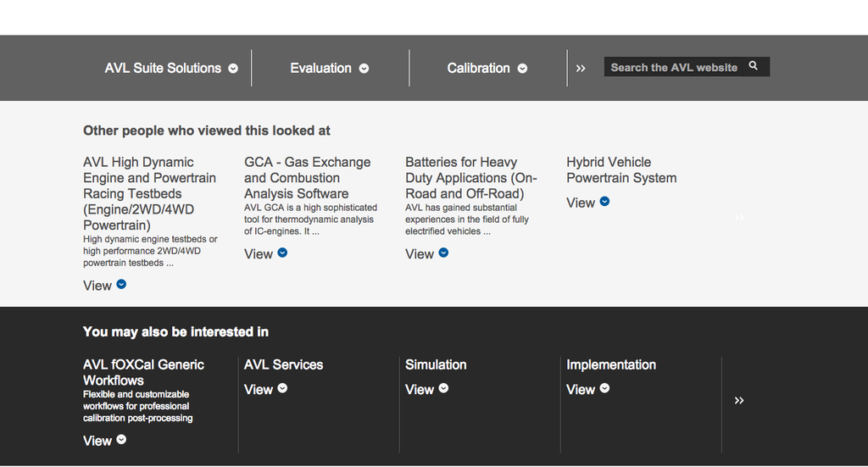View the Implementation entry
This screenshot has height=467, width=868.
[x=581, y=390]
